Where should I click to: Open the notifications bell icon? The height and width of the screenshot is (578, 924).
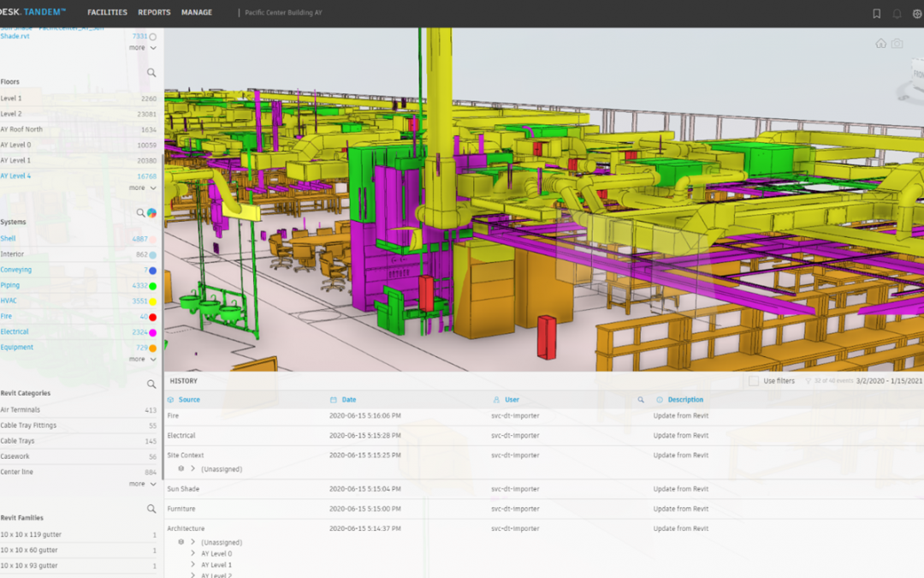(897, 14)
